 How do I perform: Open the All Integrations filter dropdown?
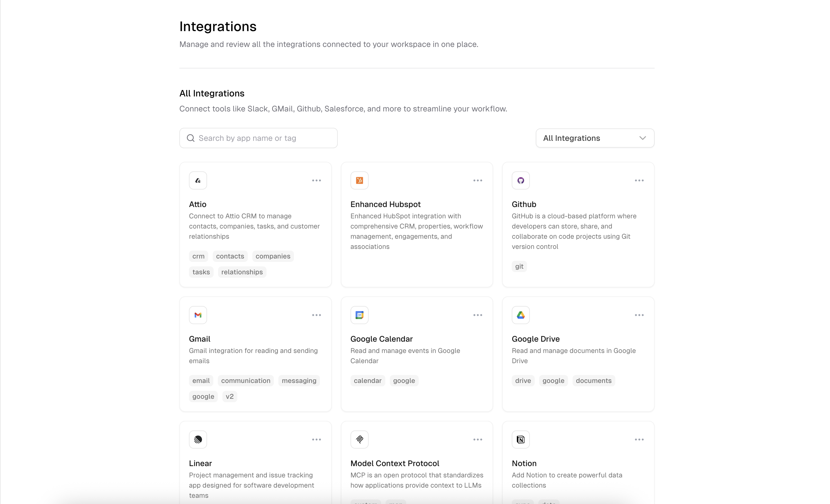coord(595,138)
